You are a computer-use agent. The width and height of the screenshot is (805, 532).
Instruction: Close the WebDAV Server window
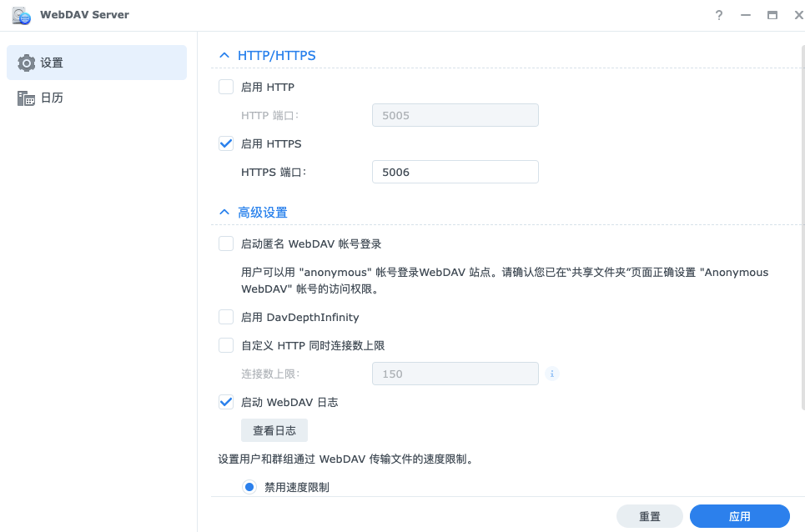pos(798,15)
